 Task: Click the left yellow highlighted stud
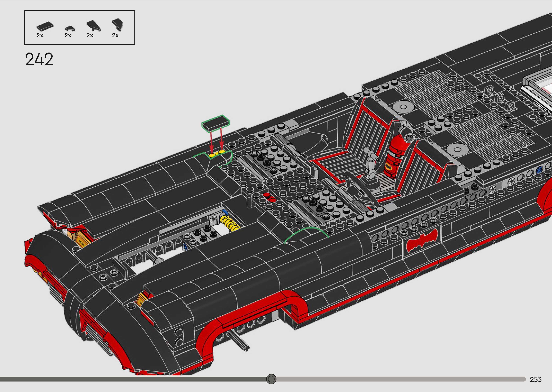[x=212, y=155]
